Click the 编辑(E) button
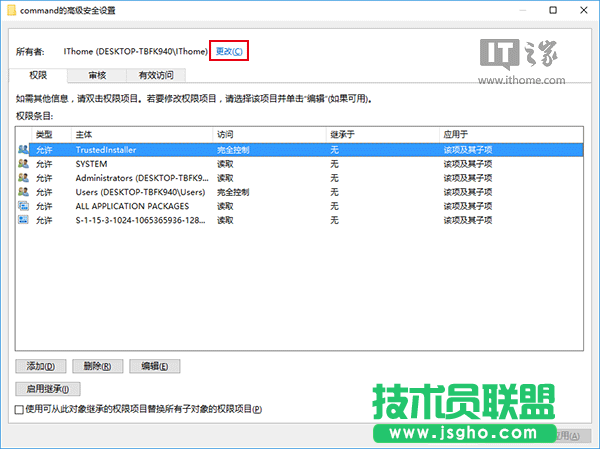The width and height of the screenshot is (600, 449). pos(155,366)
